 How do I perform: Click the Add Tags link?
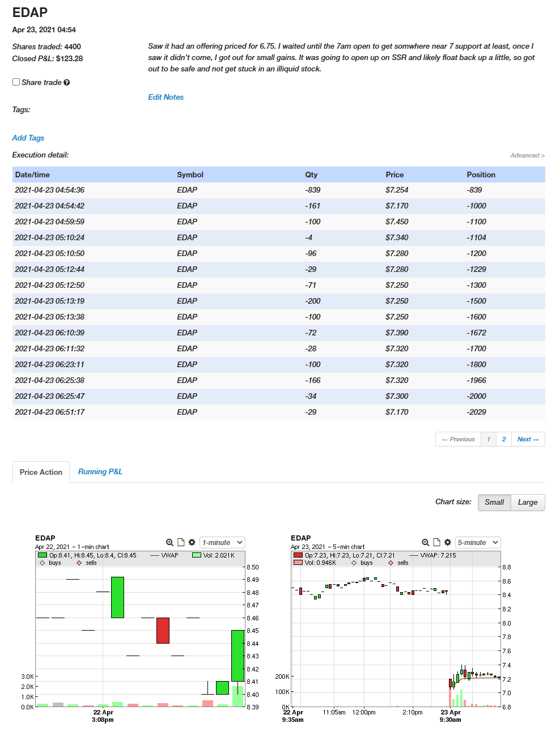tap(28, 138)
